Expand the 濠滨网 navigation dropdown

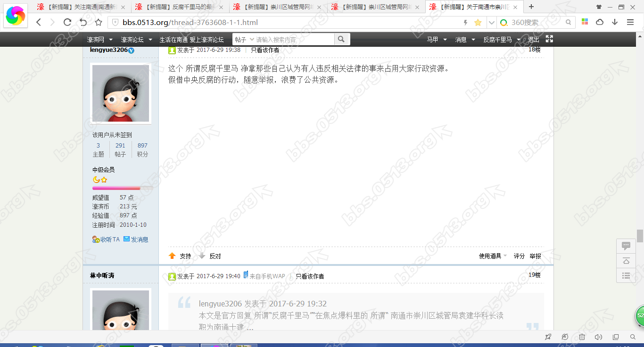(x=99, y=40)
